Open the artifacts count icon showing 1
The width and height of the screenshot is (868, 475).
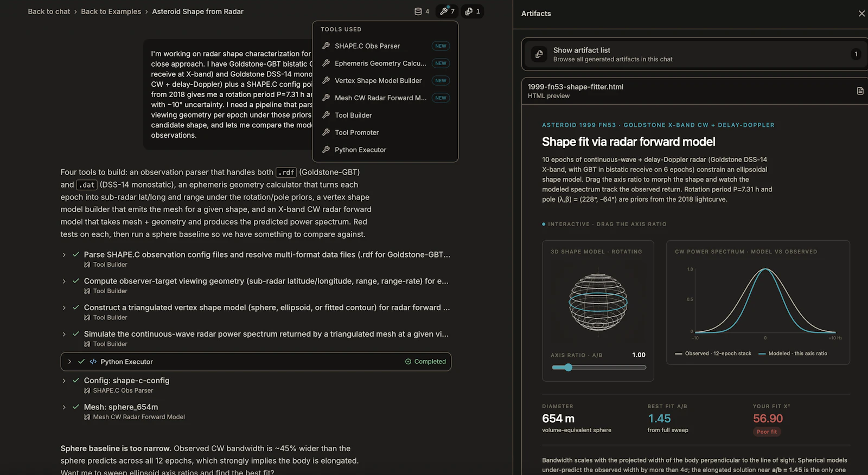(473, 11)
